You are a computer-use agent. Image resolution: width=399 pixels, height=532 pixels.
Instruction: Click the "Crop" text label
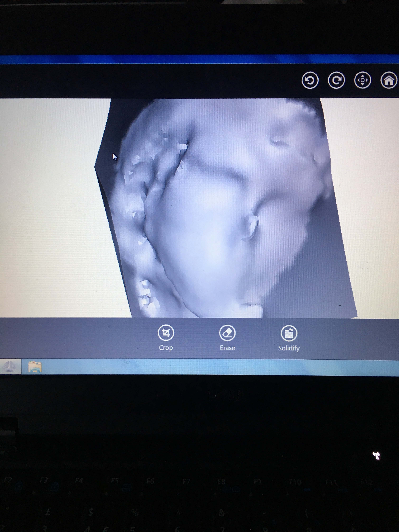tap(166, 348)
